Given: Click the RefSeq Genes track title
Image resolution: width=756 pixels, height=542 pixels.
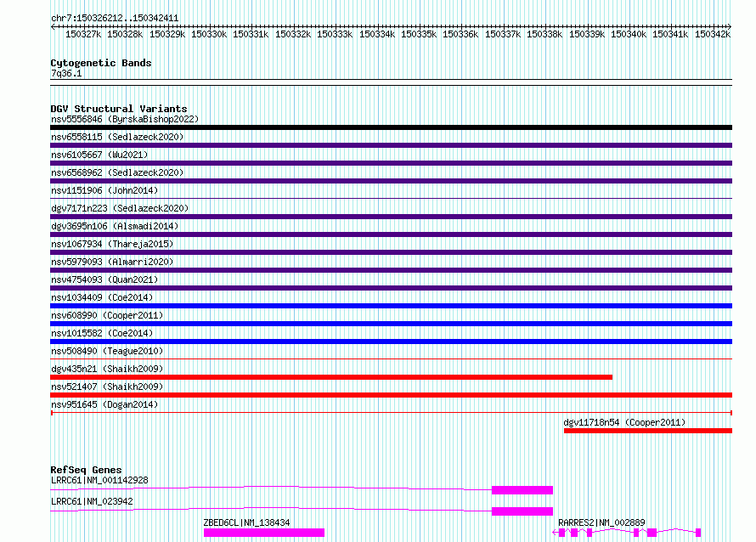Looking at the screenshot, I should [x=86, y=470].
